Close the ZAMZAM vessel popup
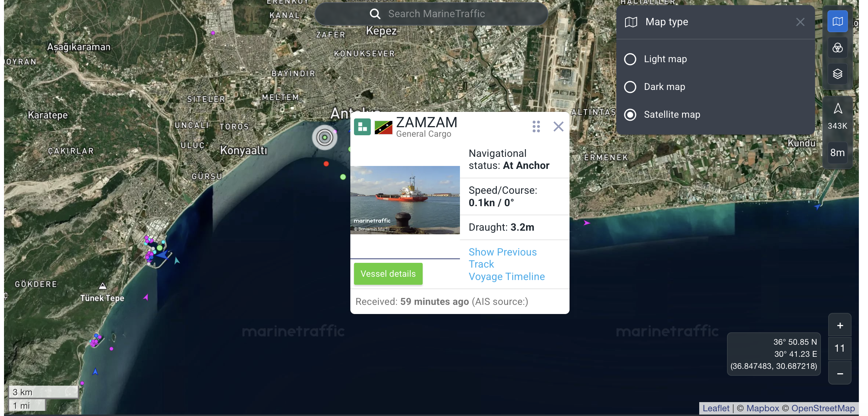Image resolution: width=868 pixels, height=416 pixels. (x=558, y=126)
